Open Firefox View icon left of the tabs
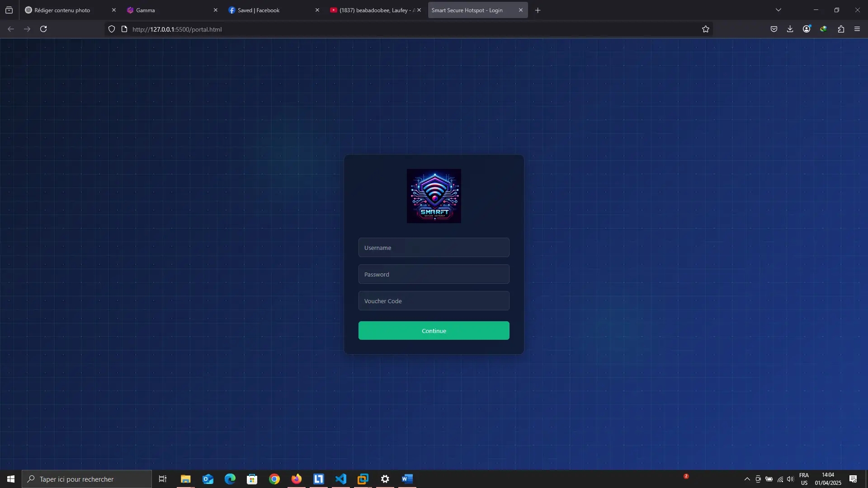Image resolution: width=868 pixels, height=488 pixels. tap(9, 10)
